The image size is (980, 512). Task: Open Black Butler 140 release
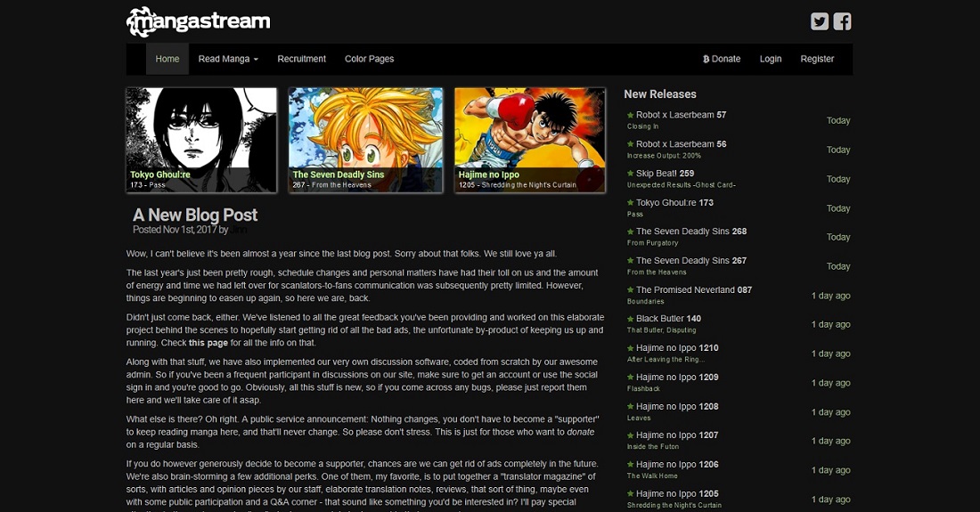(668, 319)
